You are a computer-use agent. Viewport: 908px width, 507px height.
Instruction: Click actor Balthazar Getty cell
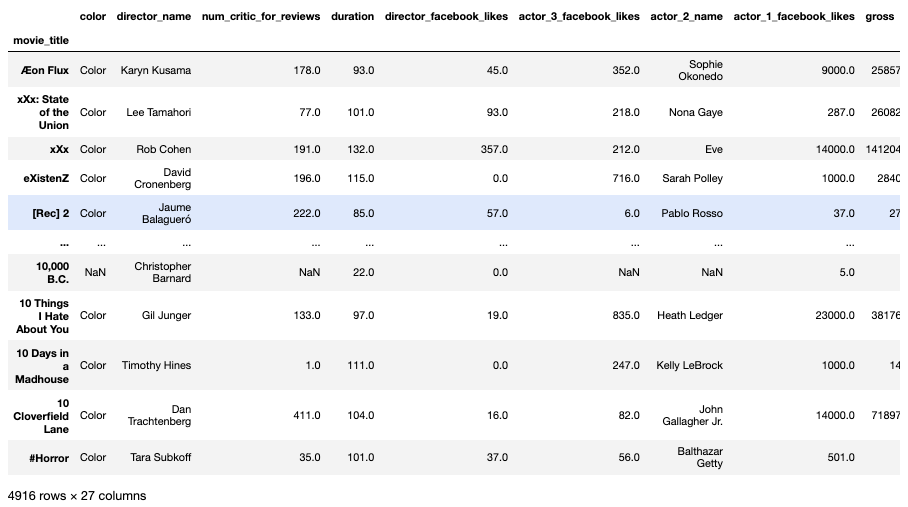click(x=700, y=457)
